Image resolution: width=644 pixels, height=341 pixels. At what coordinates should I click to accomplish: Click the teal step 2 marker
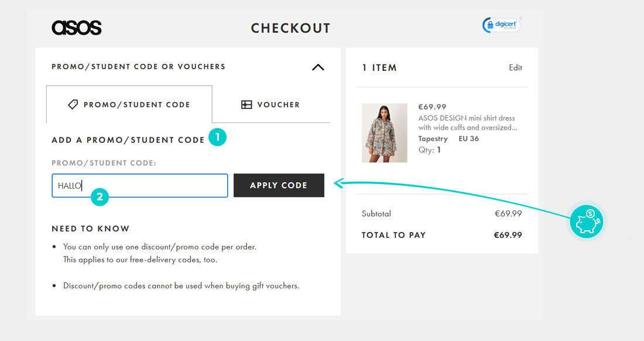click(x=100, y=197)
